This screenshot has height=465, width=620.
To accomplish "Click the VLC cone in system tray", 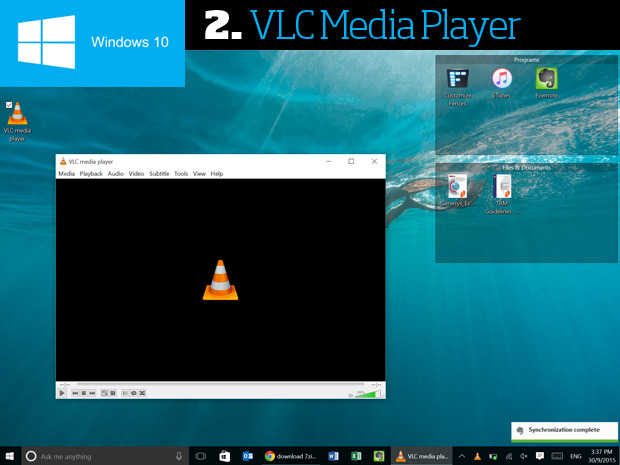I will 477,456.
